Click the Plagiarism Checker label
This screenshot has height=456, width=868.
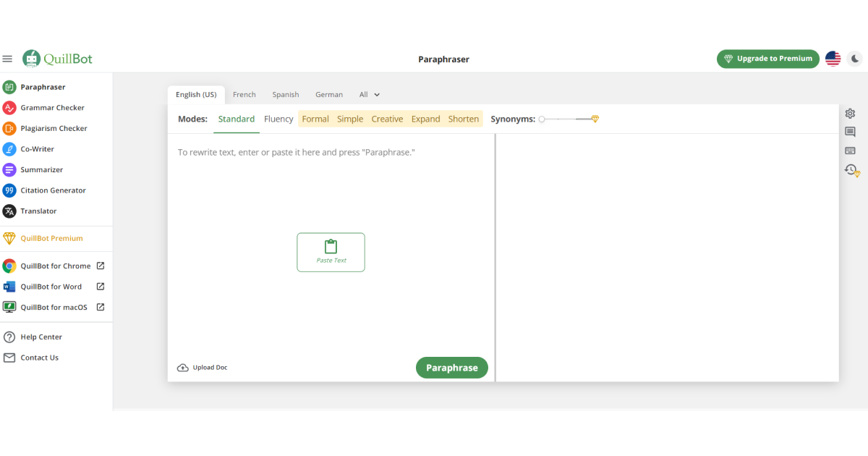(54, 128)
